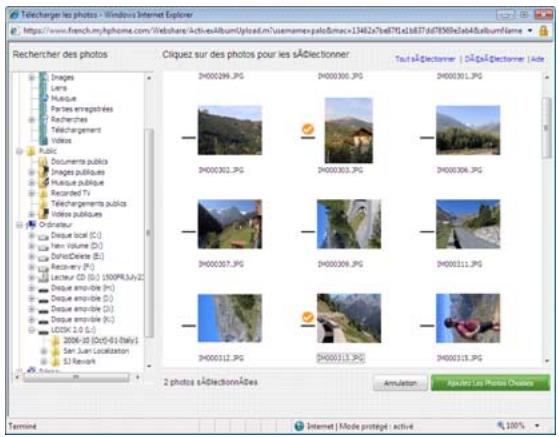Click the SJ Rework folder icon

point(56,362)
